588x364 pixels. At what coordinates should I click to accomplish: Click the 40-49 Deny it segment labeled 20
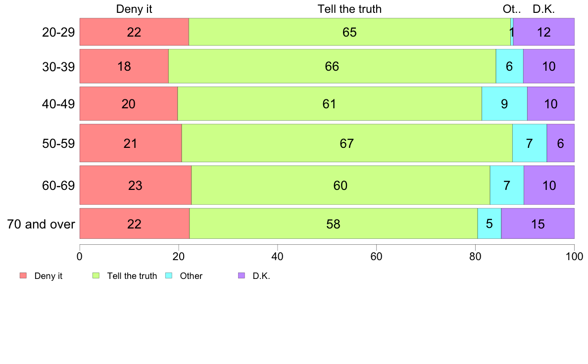tap(129, 104)
